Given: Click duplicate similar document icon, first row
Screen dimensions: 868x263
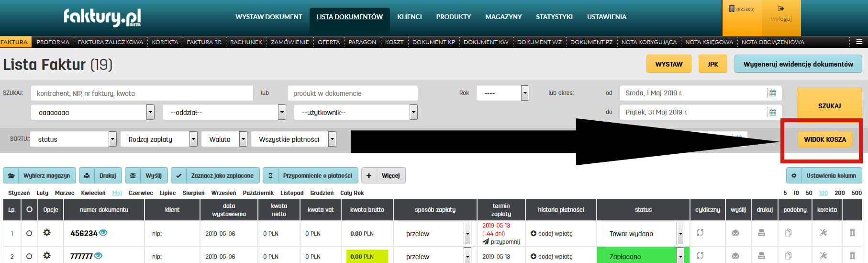Looking at the screenshot, I should pyautogui.click(x=788, y=233).
